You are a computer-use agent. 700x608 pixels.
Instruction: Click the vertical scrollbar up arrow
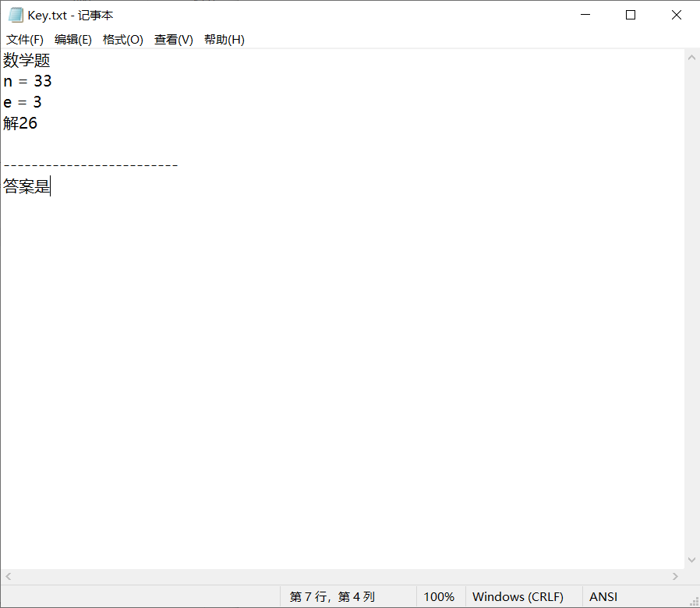pyautogui.click(x=691, y=58)
